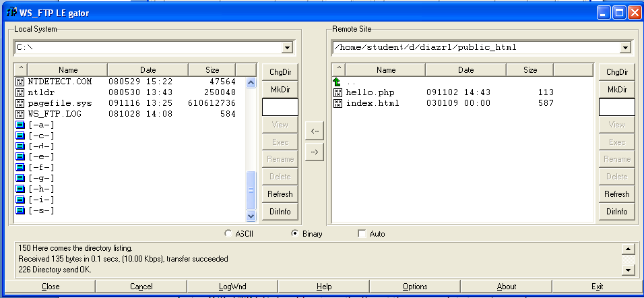
Task: Select hello.php file name in remote list
Action: coord(370,92)
